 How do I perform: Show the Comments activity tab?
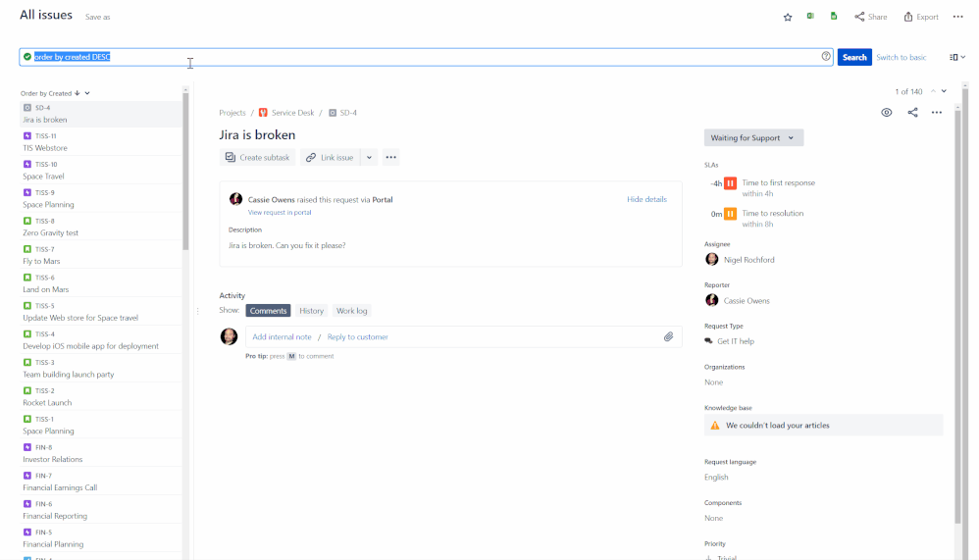[x=268, y=311]
